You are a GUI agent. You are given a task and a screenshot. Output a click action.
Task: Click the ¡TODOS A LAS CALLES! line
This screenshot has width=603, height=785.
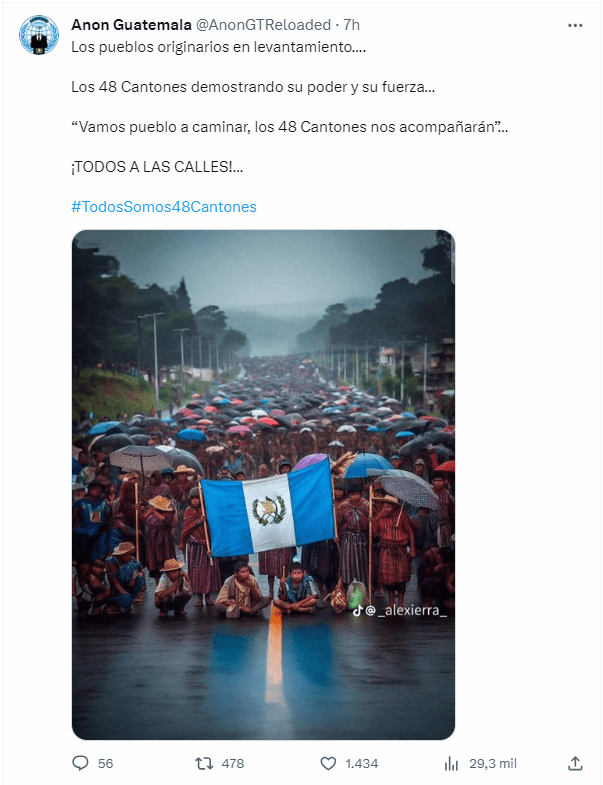click(x=157, y=167)
